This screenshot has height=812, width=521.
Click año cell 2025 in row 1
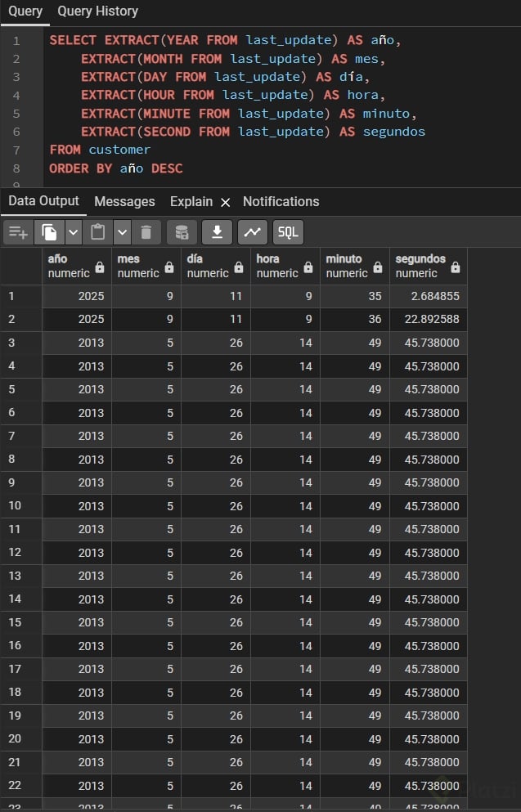click(77, 296)
